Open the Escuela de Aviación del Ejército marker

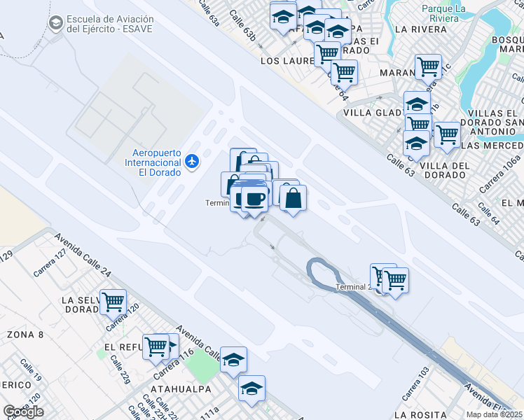pos(56,24)
